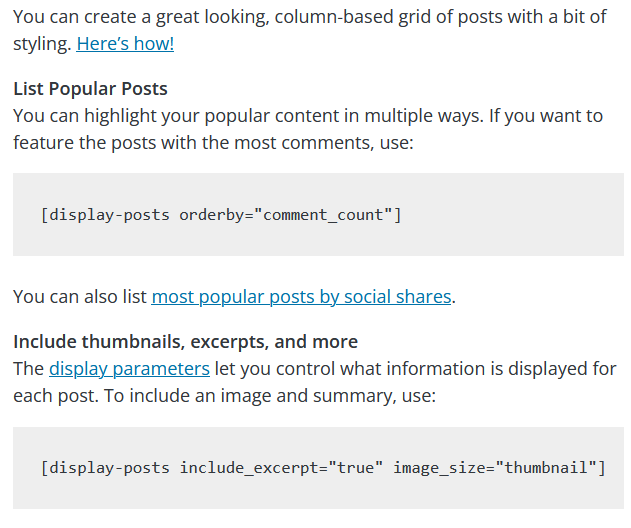The height and width of the screenshot is (528, 631).
Task: Follow the most popular posts by social shares link
Action: 301,297
